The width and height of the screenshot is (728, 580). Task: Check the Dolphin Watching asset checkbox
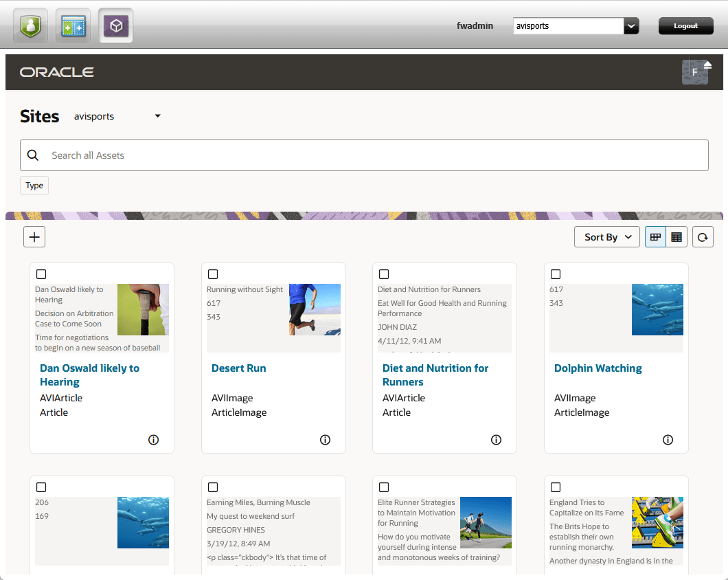tap(556, 274)
